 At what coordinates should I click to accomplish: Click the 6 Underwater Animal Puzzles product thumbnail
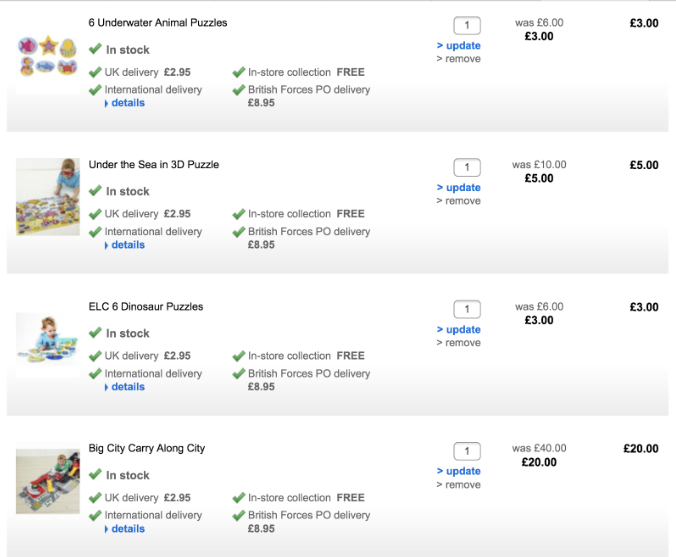(x=47, y=57)
